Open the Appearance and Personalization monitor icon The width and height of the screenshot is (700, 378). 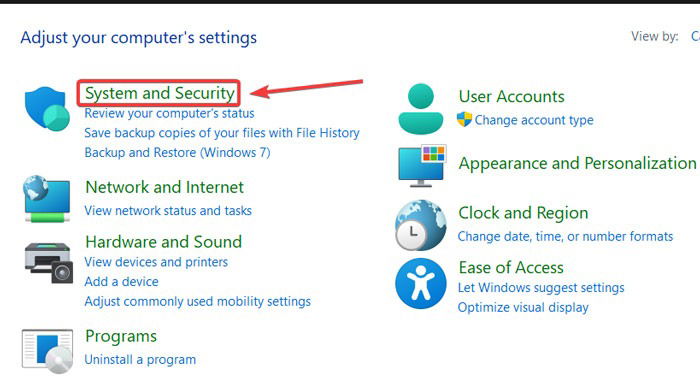422,166
